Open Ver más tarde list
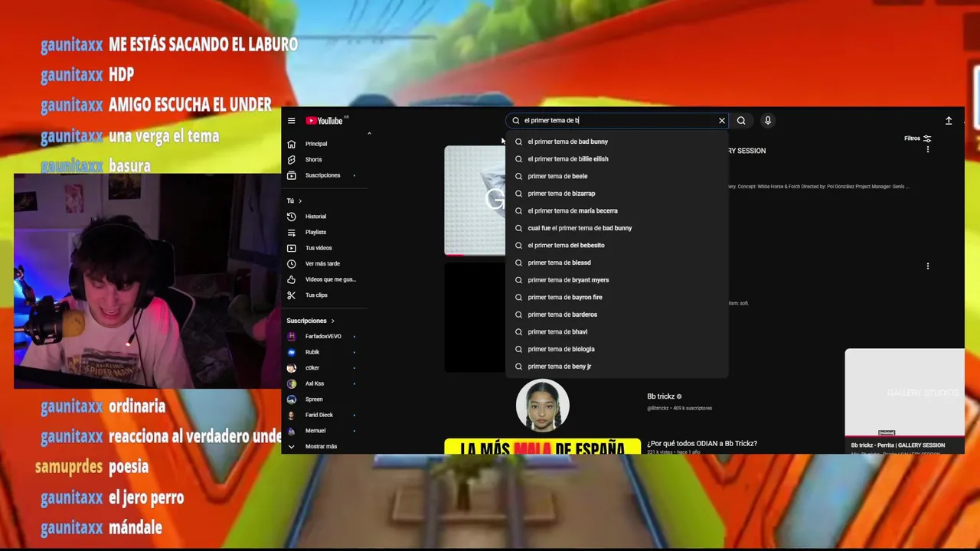Screen dimensions: 980x551 coord(322,264)
